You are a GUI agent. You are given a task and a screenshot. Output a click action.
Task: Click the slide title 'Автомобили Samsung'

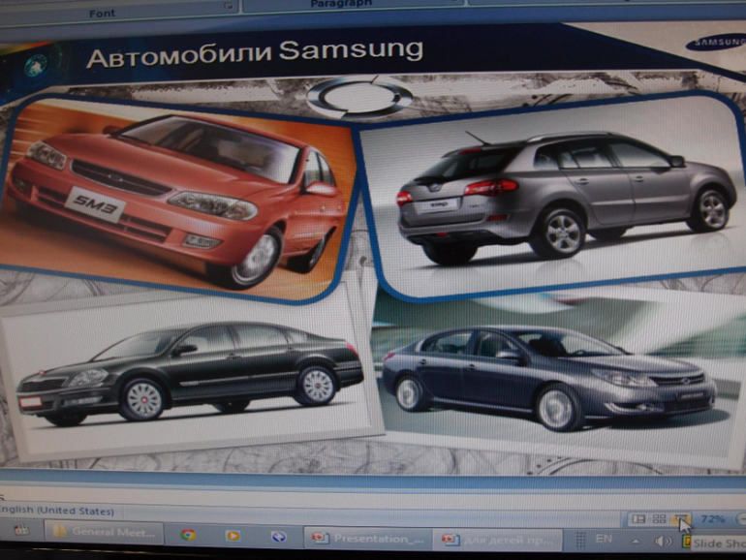[254, 53]
